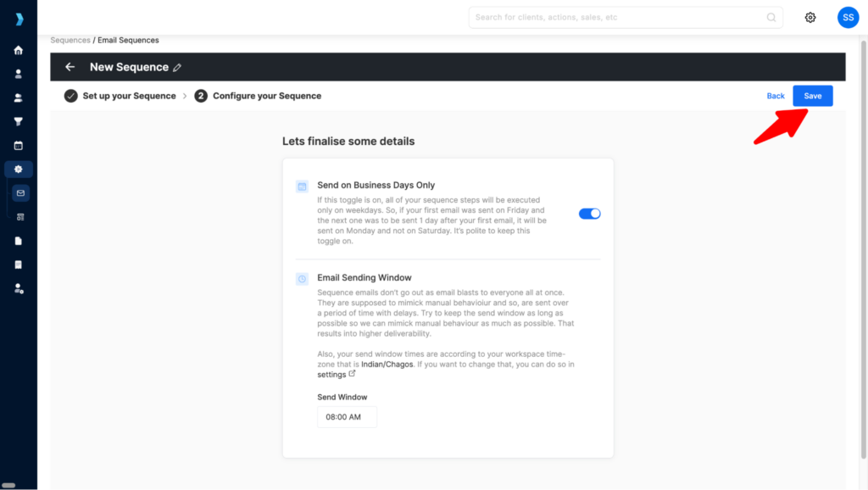The width and height of the screenshot is (868, 490).
Task: Select the highlighted gear icon in the sidebar
Action: pyautogui.click(x=19, y=169)
